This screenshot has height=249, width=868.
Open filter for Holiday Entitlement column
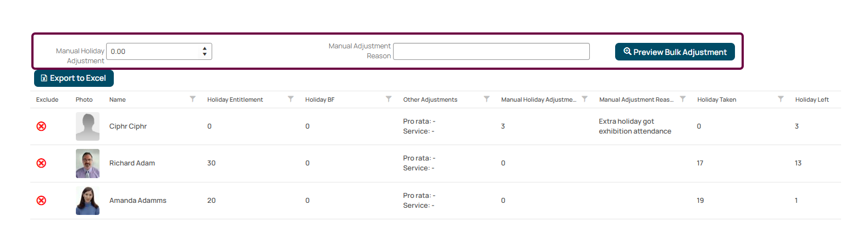pos(291,99)
